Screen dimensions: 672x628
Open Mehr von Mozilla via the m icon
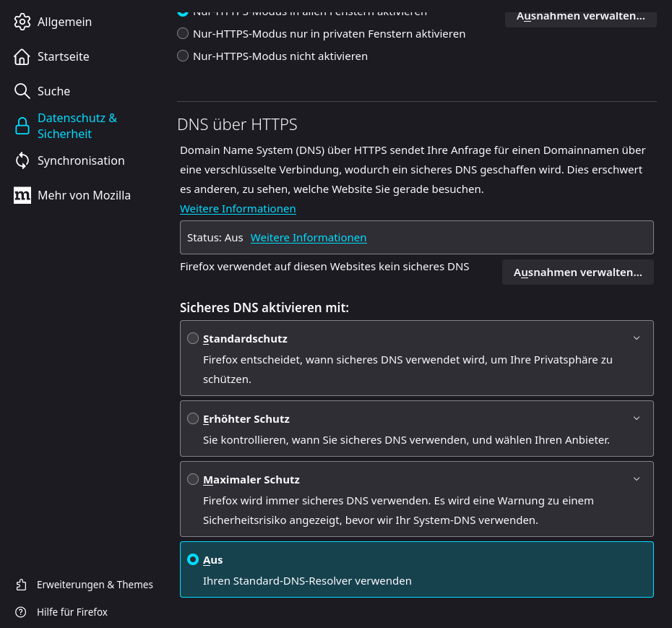click(22, 195)
